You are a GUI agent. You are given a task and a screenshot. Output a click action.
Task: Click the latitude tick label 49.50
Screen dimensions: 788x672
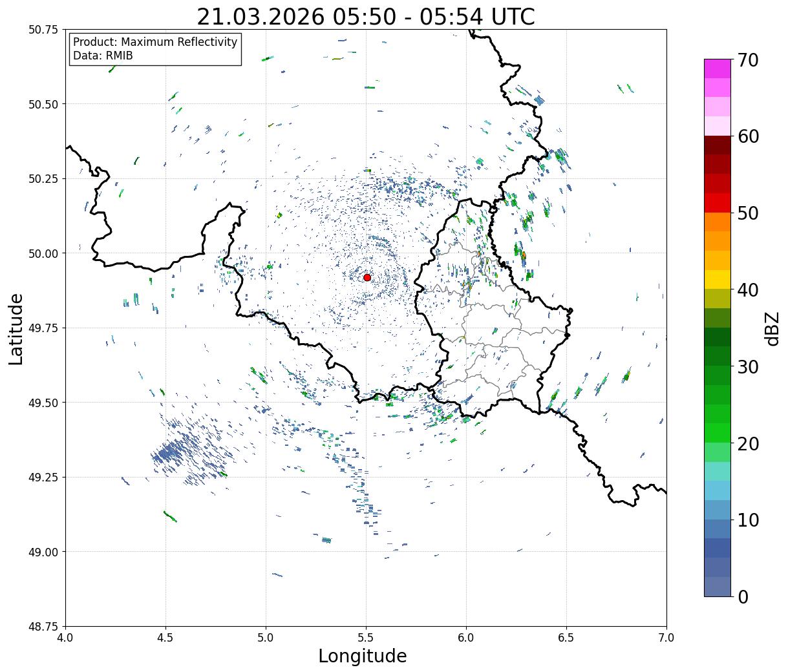click(x=43, y=403)
